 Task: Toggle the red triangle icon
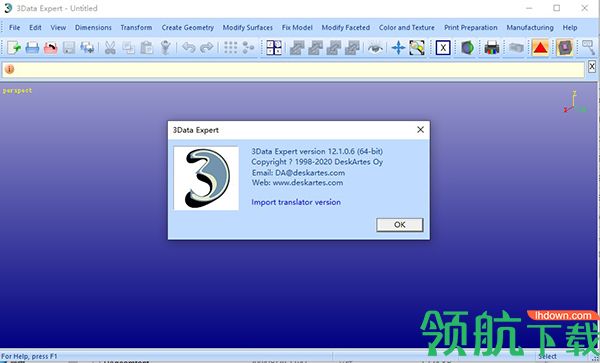click(540, 48)
